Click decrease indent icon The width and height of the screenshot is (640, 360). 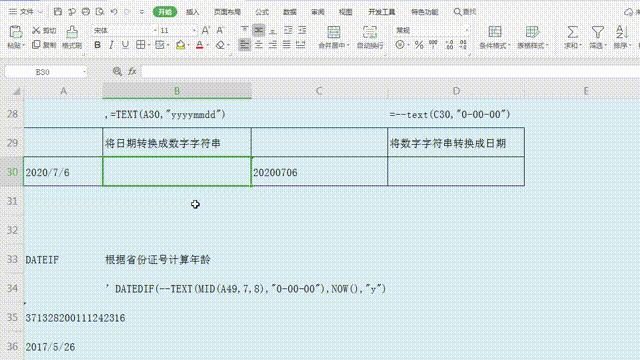[288, 30]
